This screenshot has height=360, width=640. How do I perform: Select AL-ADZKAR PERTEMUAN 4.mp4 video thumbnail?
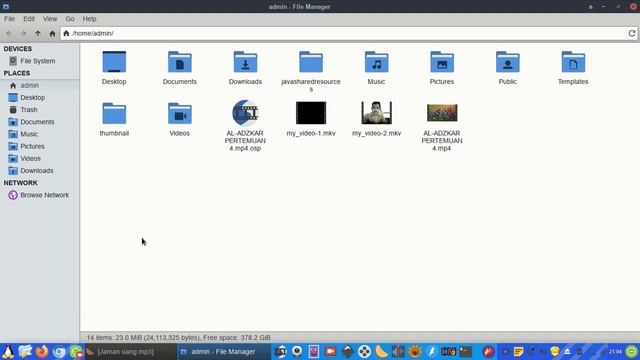coord(442,113)
